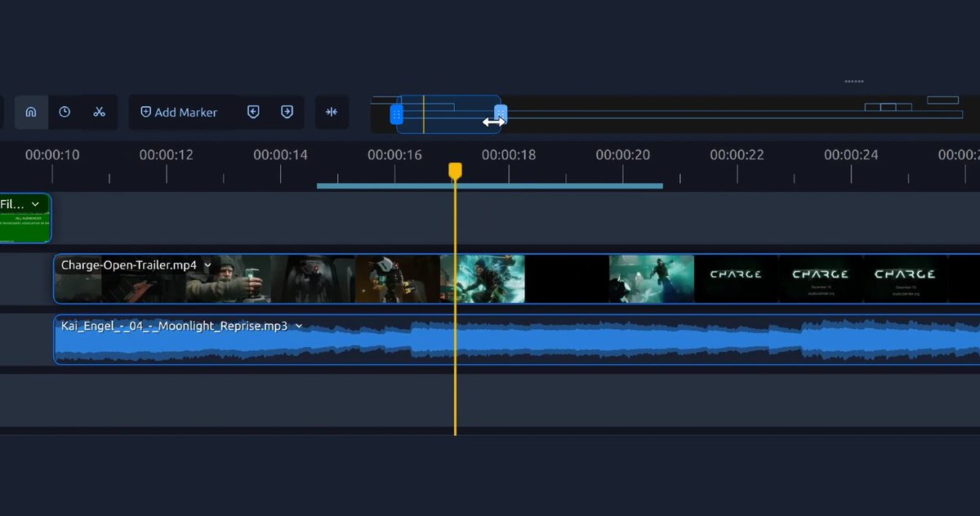Click ruler at 00:00:14
This screenshot has width=980, height=516.
tap(281, 154)
